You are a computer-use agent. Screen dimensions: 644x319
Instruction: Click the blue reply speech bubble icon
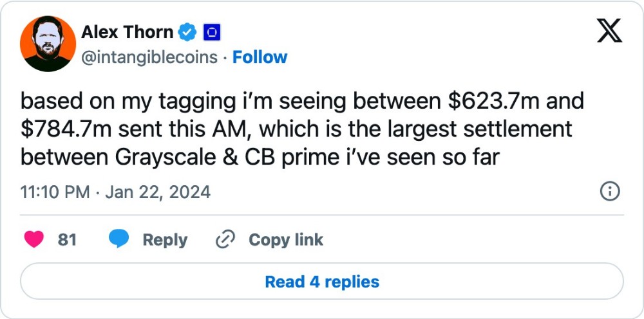pos(120,240)
